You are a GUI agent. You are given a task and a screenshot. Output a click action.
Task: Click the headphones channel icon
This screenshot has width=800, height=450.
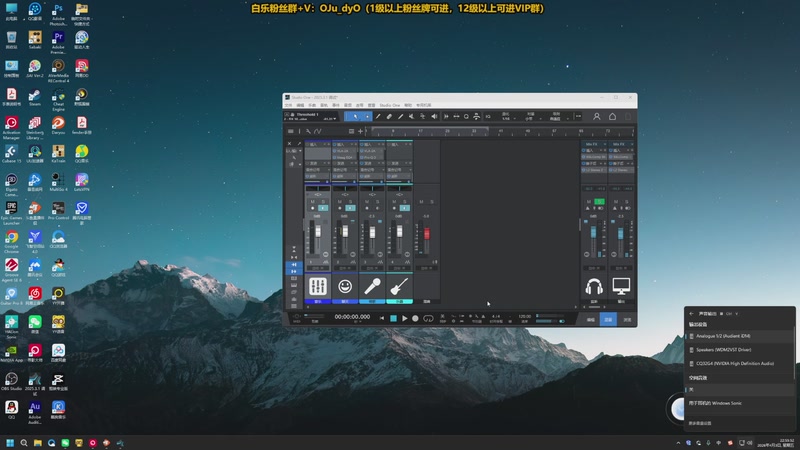pyautogui.click(x=594, y=286)
